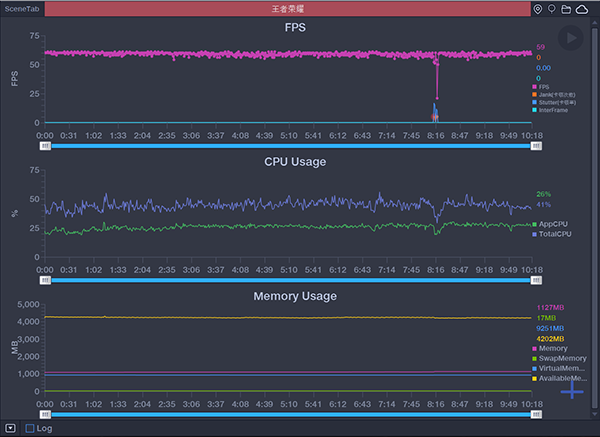600x437 pixels.
Task: Enable the Log checkbox
Action: 30,428
